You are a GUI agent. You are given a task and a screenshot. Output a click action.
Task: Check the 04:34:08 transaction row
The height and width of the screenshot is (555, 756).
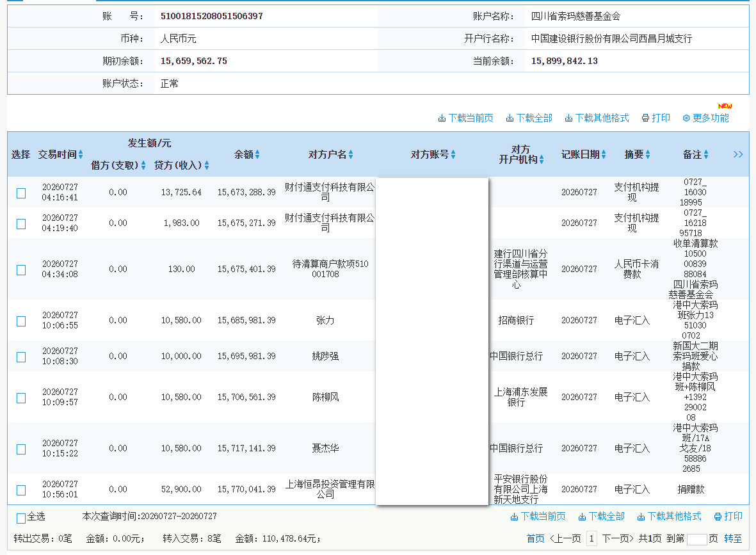(21, 270)
